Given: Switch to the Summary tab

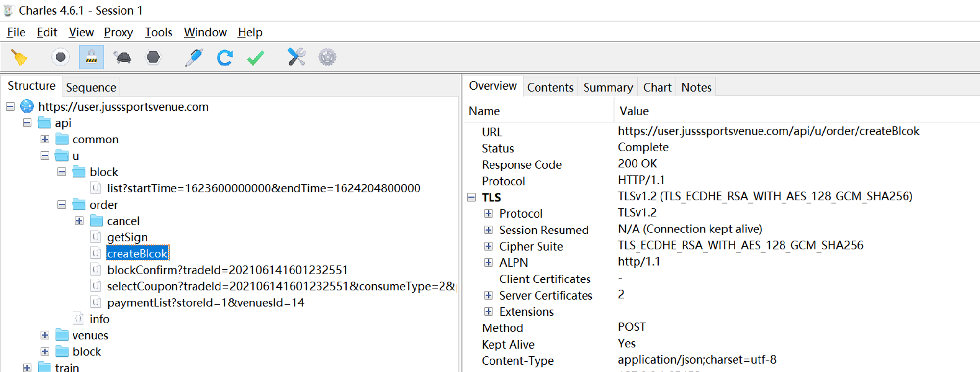Looking at the screenshot, I should coord(608,87).
